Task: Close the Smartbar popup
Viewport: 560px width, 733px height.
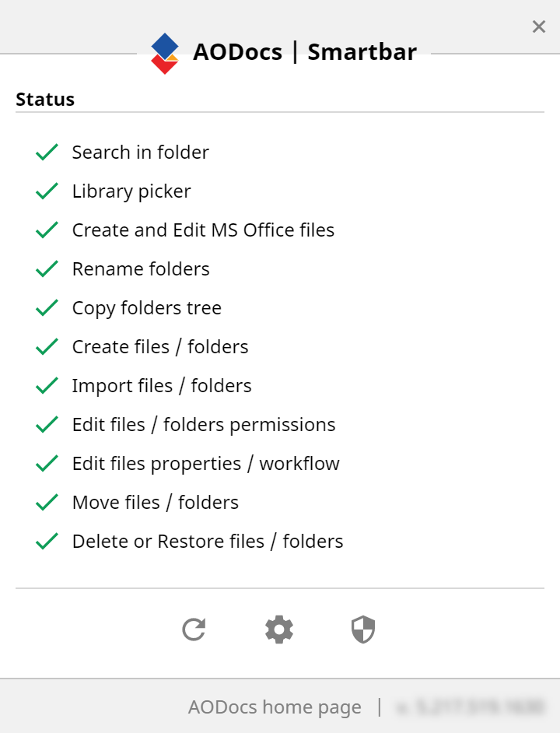Action: pos(539,26)
